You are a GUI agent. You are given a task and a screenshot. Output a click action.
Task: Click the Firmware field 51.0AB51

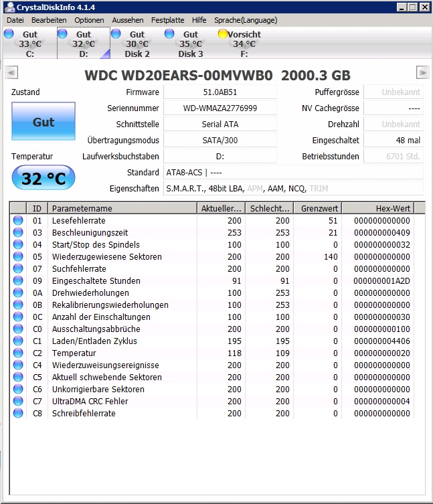point(220,92)
